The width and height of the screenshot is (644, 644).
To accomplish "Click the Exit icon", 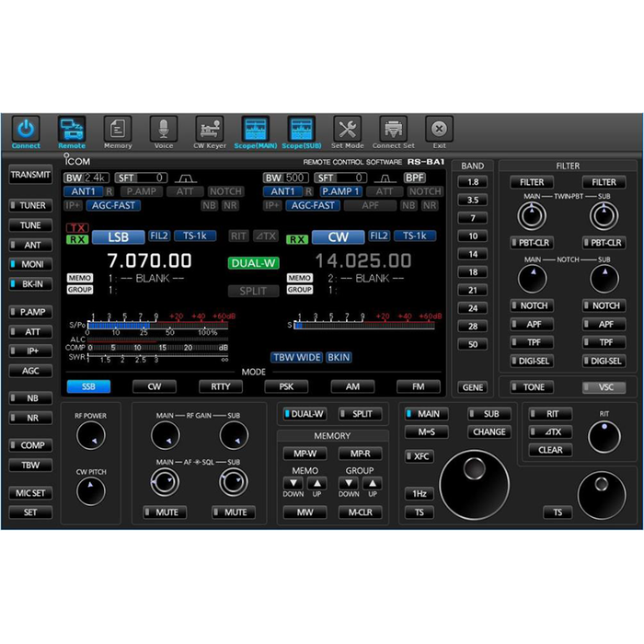I will pos(439,130).
